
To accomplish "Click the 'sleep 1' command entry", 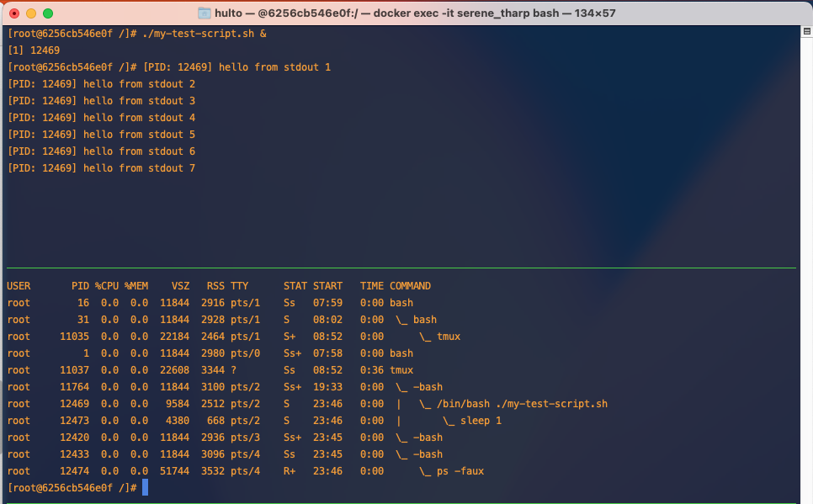I will 481,421.
